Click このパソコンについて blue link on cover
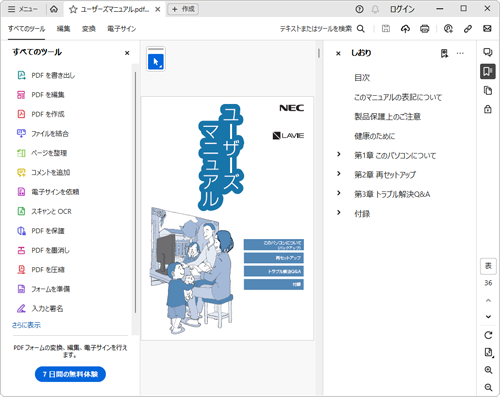 (274, 245)
